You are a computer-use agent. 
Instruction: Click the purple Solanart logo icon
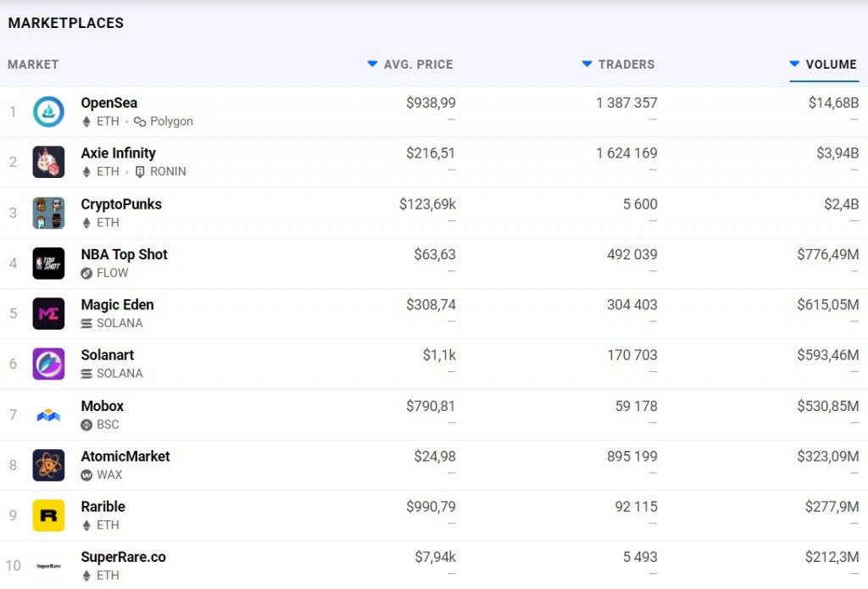click(48, 364)
